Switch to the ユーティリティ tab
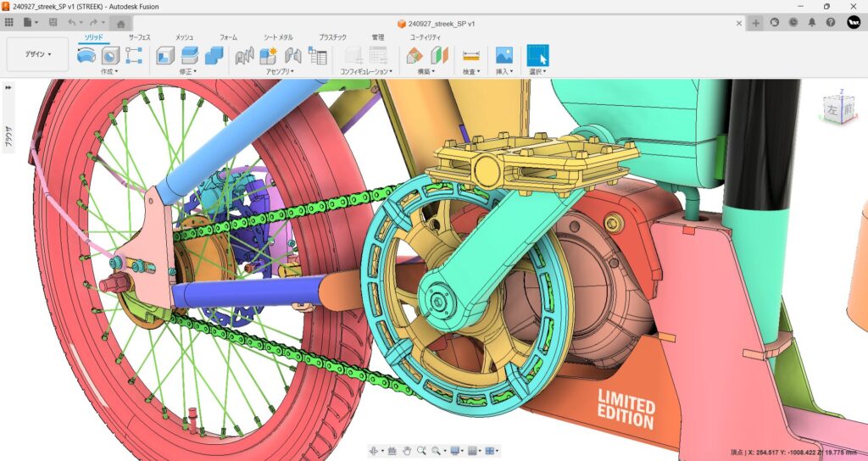Viewport: 868px width, 461px height. pyautogui.click(x=426, y=37)
